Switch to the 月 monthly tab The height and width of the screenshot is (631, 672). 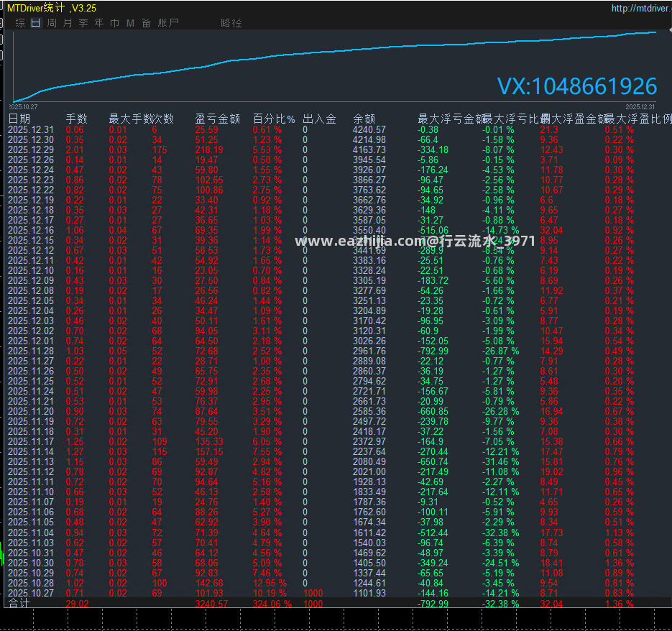coord(68,23)
